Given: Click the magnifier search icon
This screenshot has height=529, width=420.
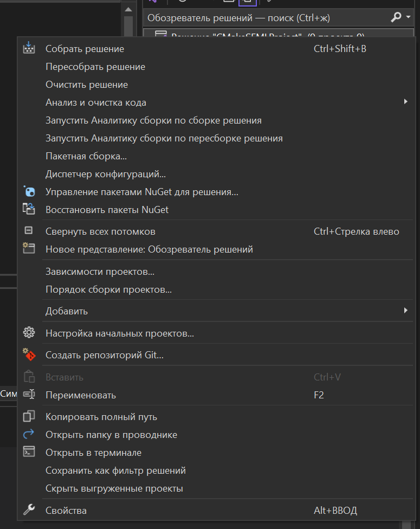Looking at the screenshot, I should pyautogui.click(x=396, y=18).
